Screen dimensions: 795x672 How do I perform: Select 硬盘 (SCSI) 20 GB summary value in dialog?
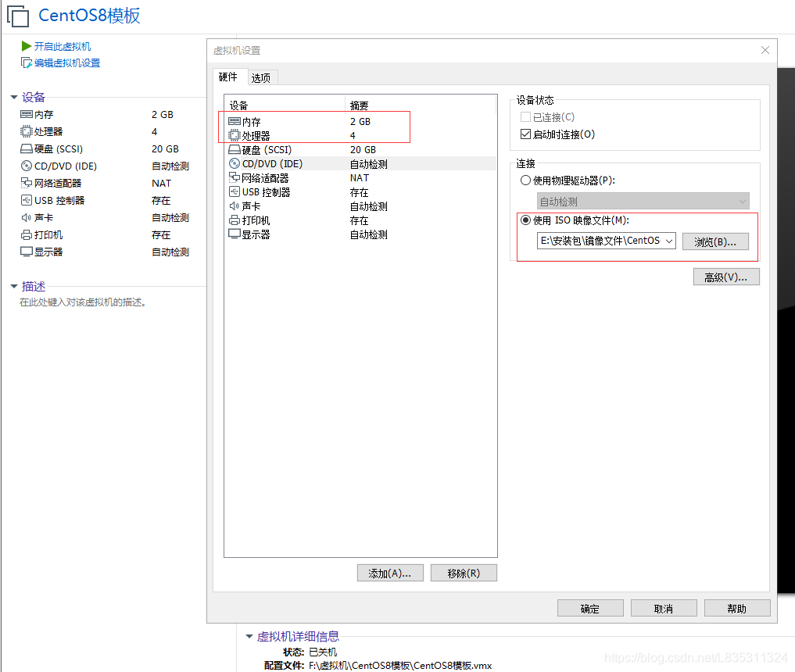[x=363, y=150]
